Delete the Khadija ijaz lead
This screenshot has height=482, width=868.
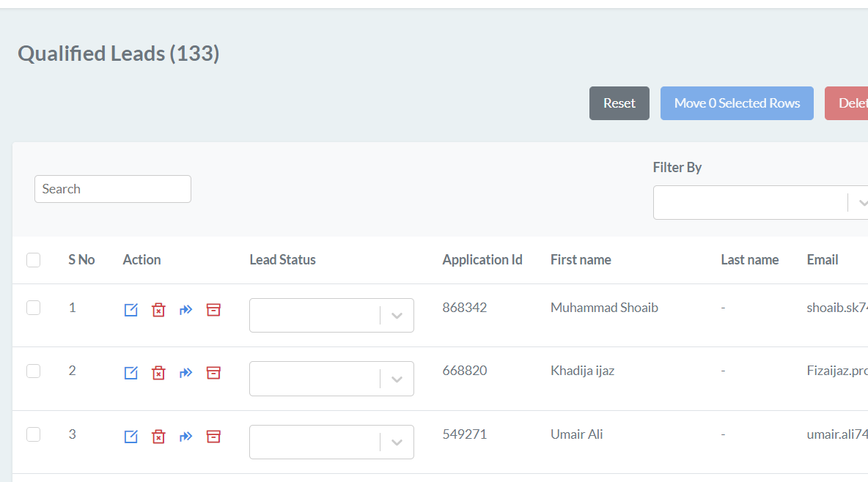click(x=158, y=373)
